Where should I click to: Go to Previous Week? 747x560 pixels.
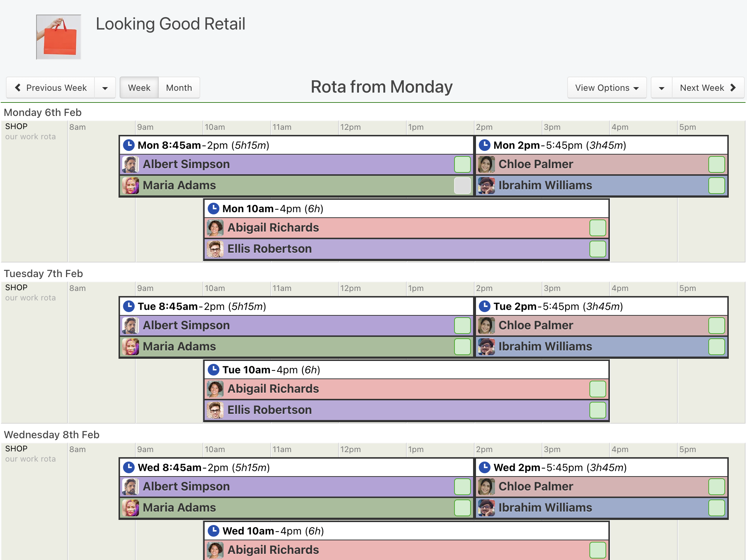click(x=51, y=88)
